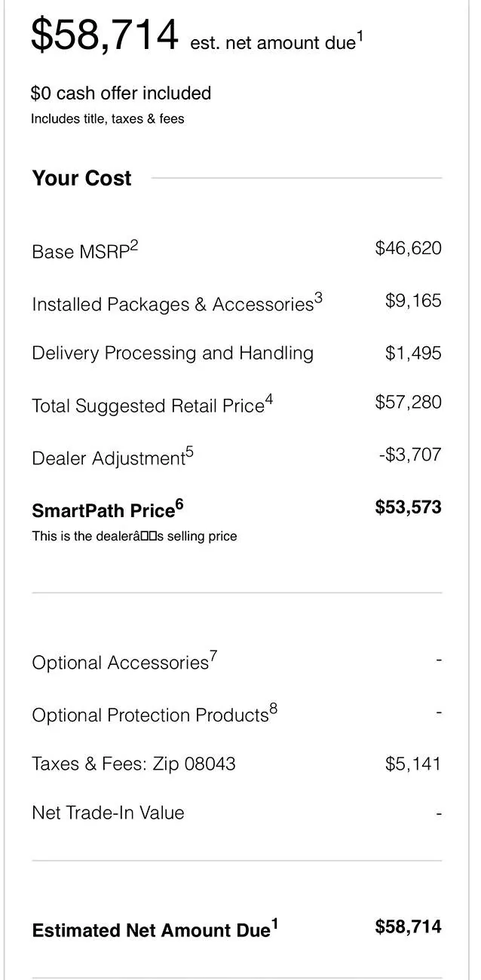The image size is (481, 980).
Task: Click the -$3,707 dealer adjustment amount
Action: pyautogui.click(x=409, y=455)
